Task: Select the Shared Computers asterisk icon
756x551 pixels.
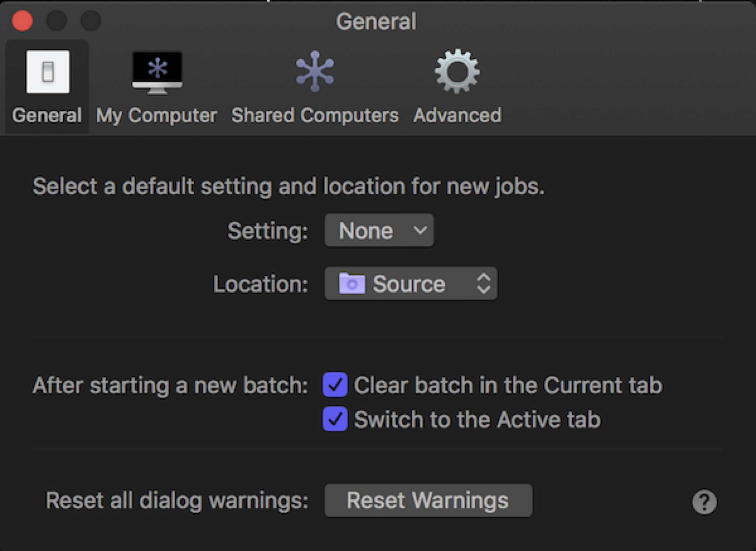Action: click(x=315, y=71)
